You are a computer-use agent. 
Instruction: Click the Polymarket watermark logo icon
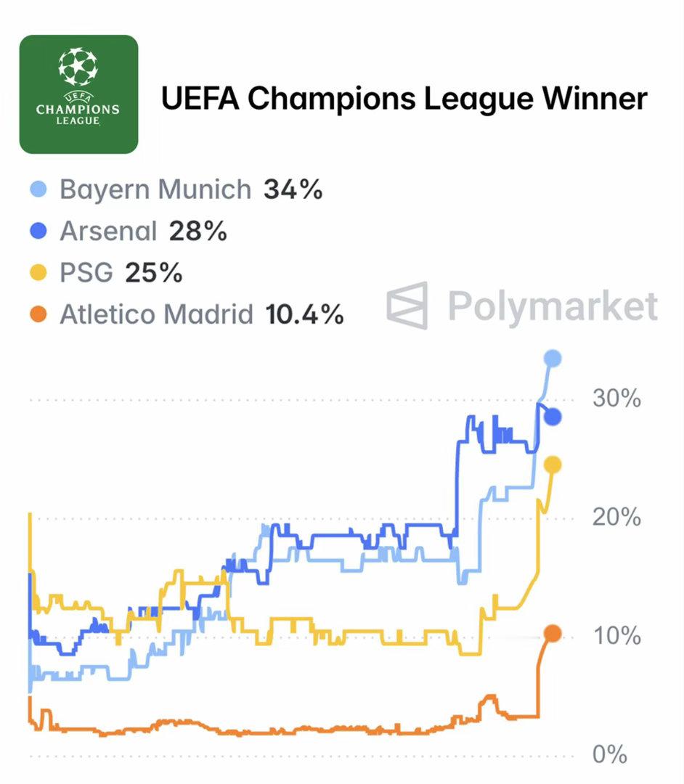407,306
